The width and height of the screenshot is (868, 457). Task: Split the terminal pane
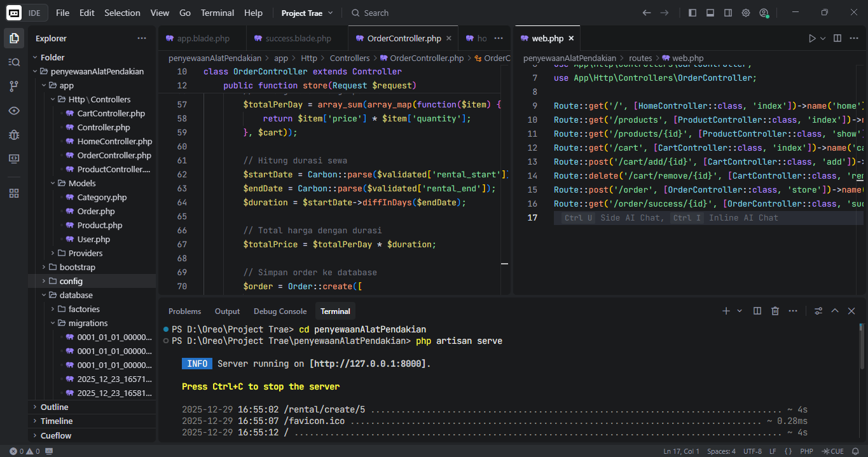tap(757, 311)
